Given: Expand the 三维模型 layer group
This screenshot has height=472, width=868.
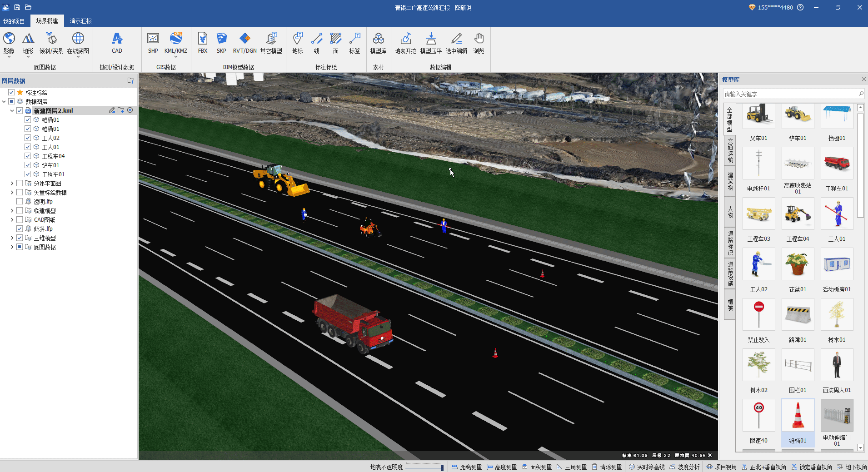Looking at the screenshot, I should (x=12, y=238).
